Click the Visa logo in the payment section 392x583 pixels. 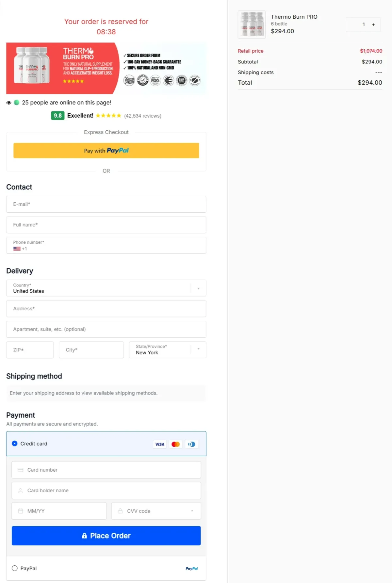point(159,444)
